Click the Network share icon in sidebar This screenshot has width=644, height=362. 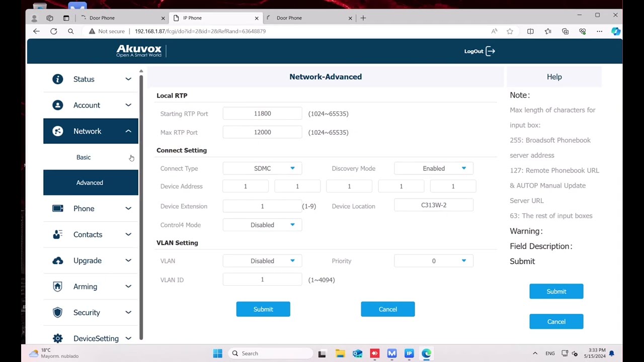58,131
